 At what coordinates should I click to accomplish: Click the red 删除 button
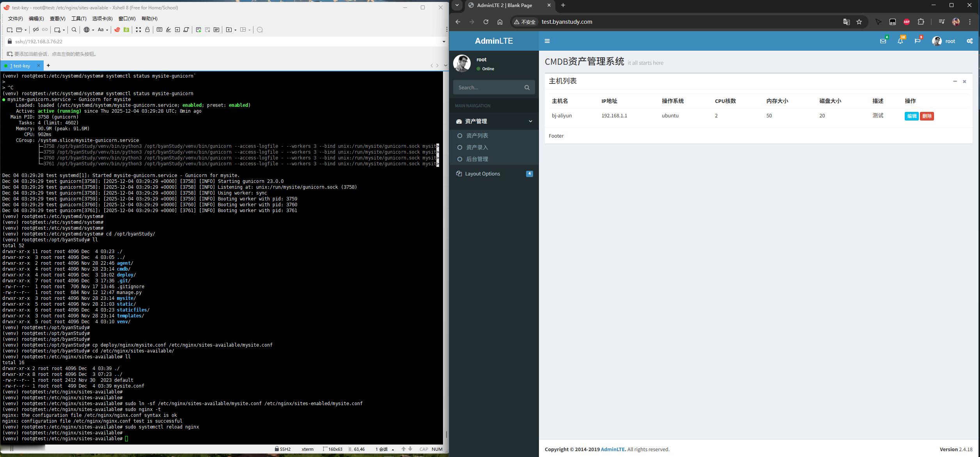coord(927,116)
